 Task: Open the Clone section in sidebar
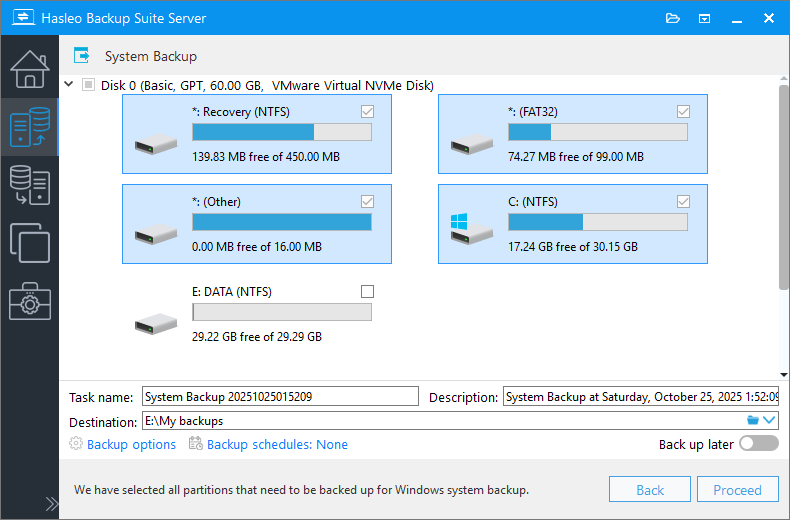[x=30, y=243]
